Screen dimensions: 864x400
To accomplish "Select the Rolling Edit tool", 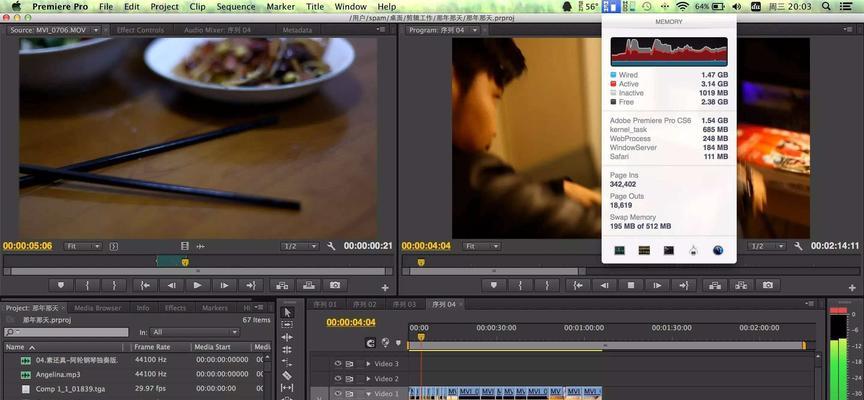I will 287,350.
